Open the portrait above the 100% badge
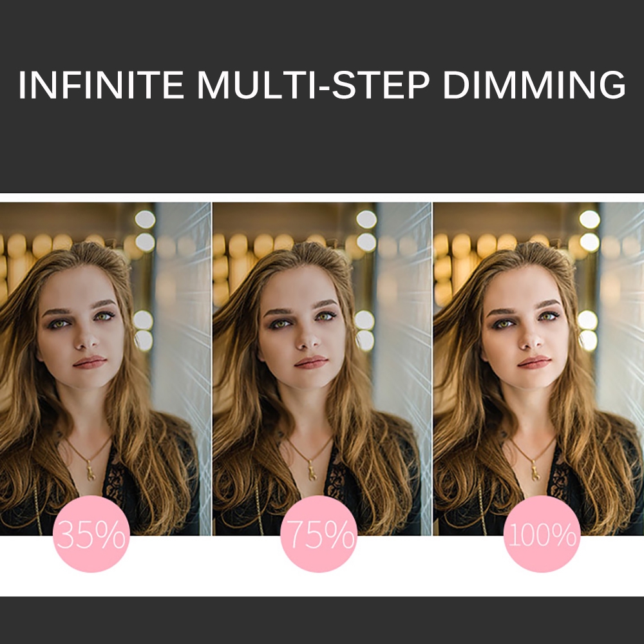The height and width of the screenshot is (644, 644). tap(538, 368)
